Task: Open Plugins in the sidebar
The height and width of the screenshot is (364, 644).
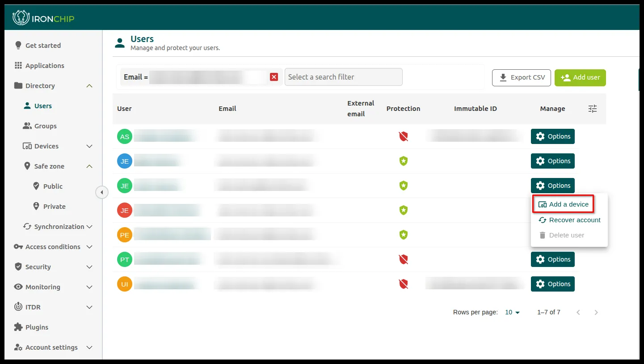Action: click(31, 327)
